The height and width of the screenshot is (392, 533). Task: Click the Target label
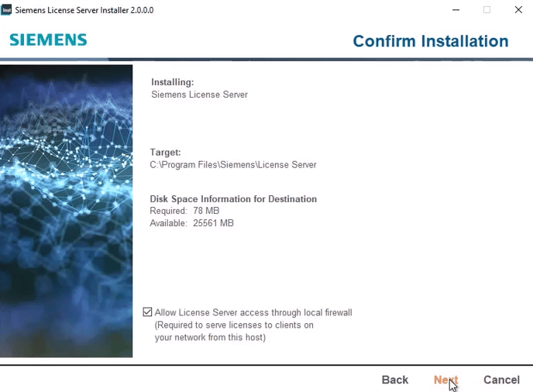click(165, 153)
